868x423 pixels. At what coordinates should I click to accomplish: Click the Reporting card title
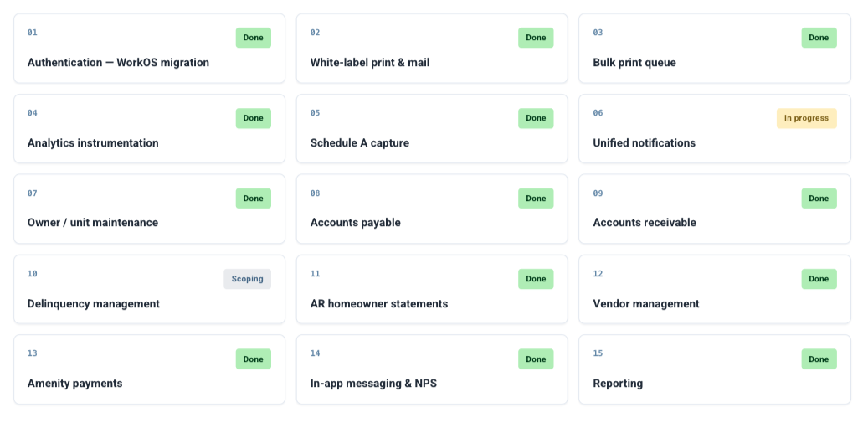pyautogui.click(x=618, y=383)
